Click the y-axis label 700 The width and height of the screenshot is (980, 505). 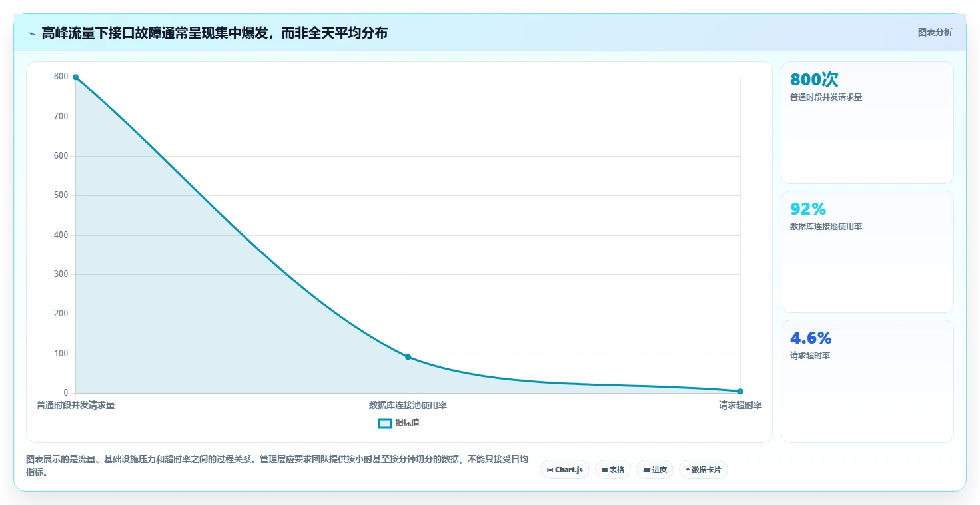pos(61,117)
